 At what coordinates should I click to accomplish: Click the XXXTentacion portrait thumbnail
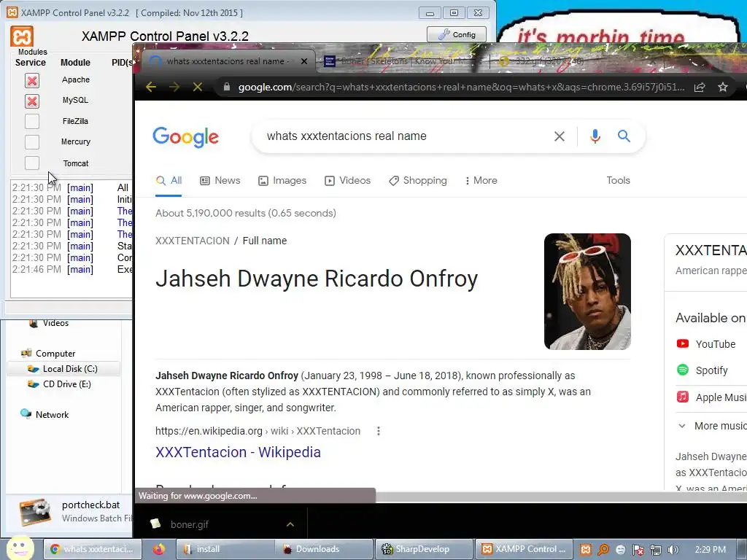tap(587, 292)
